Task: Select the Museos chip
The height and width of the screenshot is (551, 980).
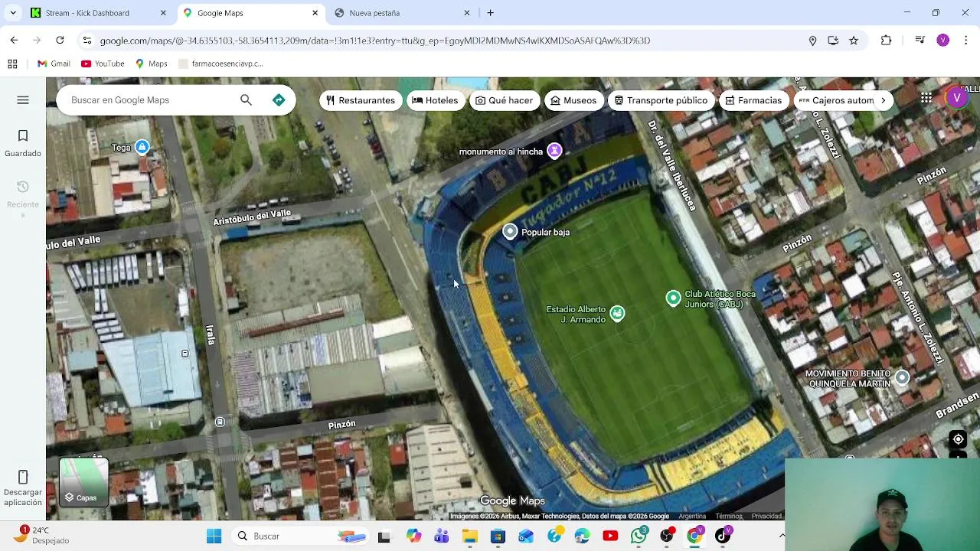Action: (573, 100)
